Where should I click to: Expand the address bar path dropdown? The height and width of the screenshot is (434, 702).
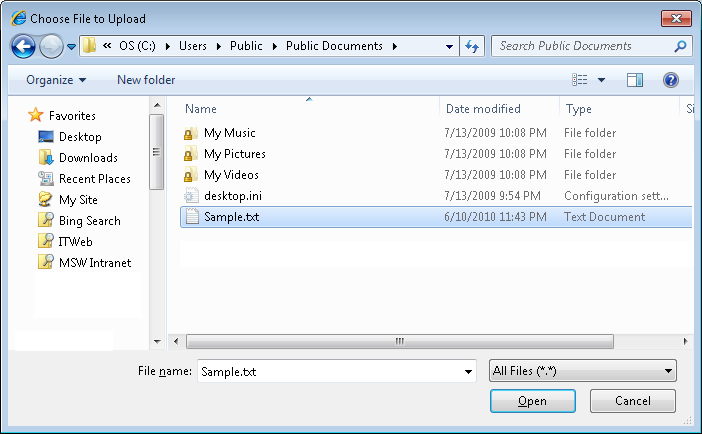[449, 46]
